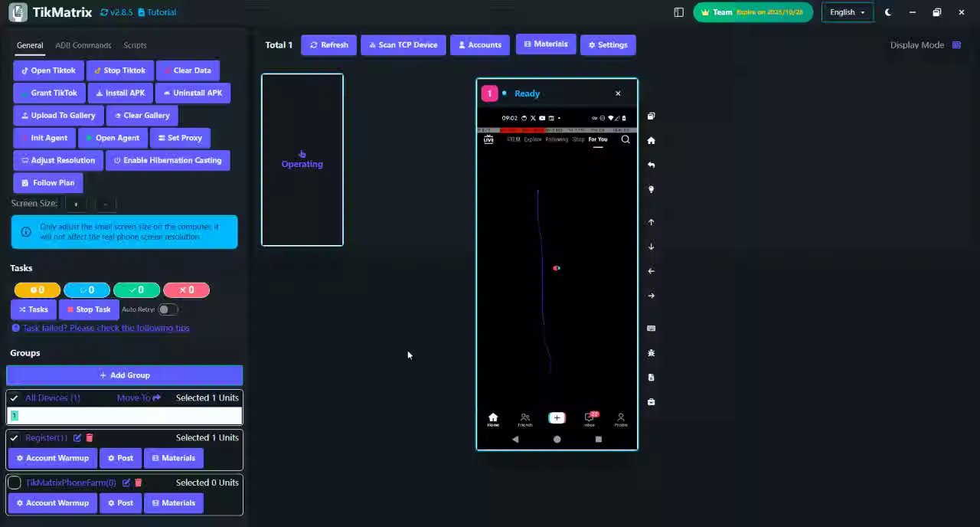
Task: Click the Display Mode grid icon
Action: click(956, 45)
